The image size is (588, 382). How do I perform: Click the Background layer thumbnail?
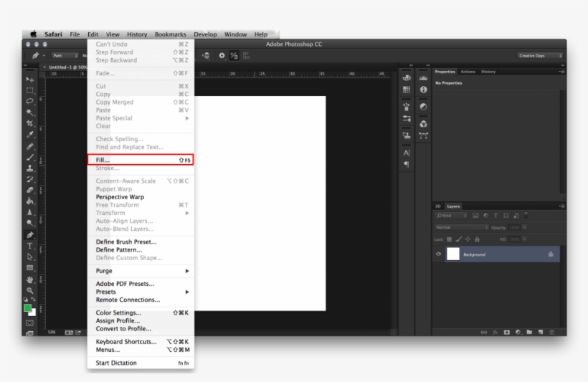[x=453, y=254]
